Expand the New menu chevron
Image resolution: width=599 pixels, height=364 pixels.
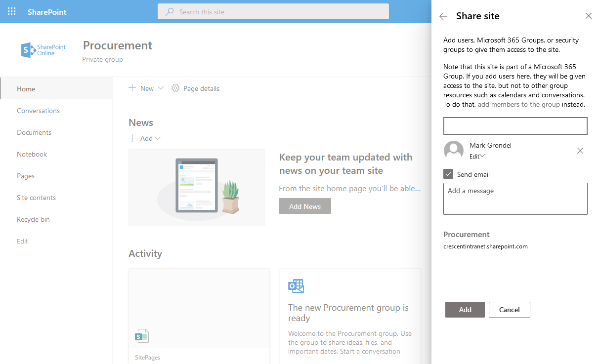point(161,88)
